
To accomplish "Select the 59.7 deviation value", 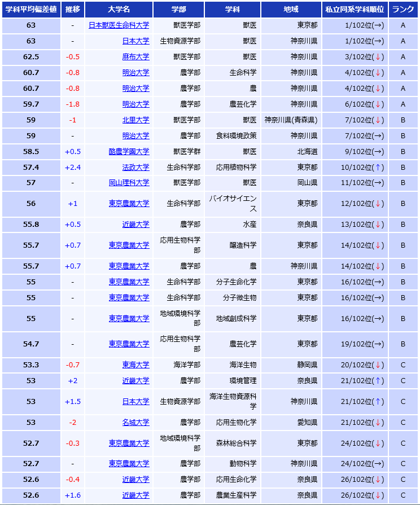I will tap(31, 104).
